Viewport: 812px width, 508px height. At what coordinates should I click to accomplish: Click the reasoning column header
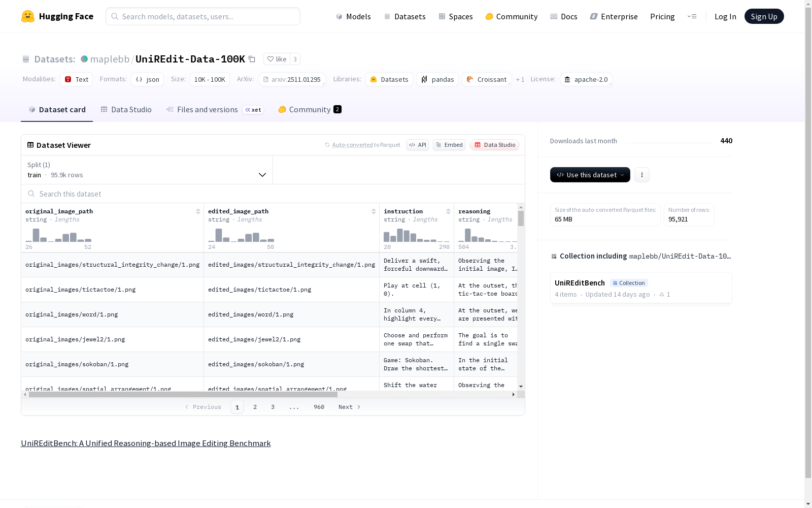coord(474,211)
